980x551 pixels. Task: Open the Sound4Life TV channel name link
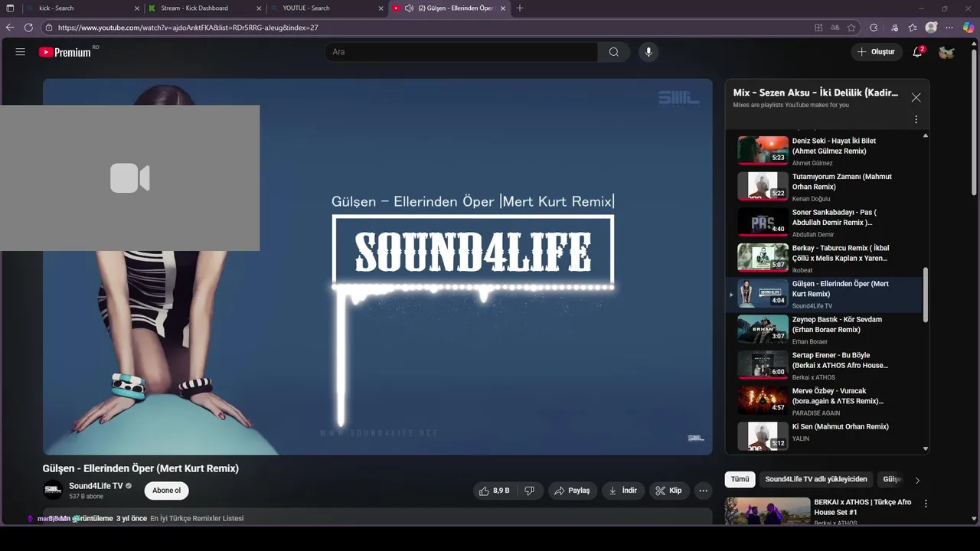[96, 486]
